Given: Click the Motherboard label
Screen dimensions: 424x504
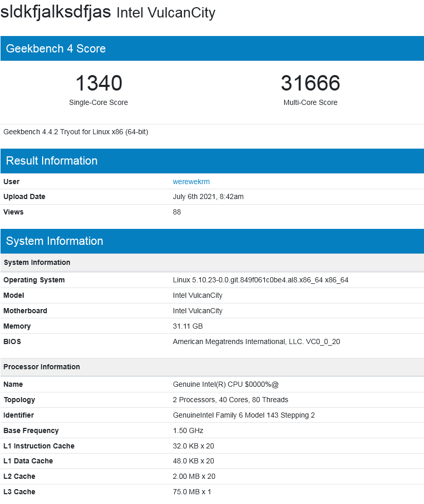Looking at the screenshot, I should [25, 311].
